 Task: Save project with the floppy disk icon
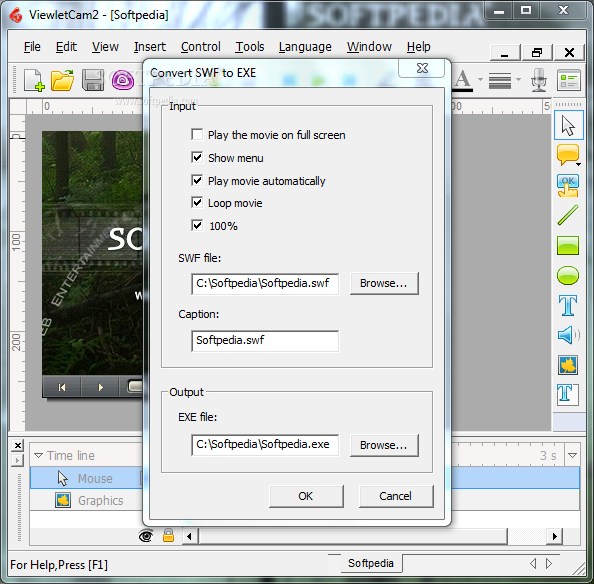tap(93, 80)
